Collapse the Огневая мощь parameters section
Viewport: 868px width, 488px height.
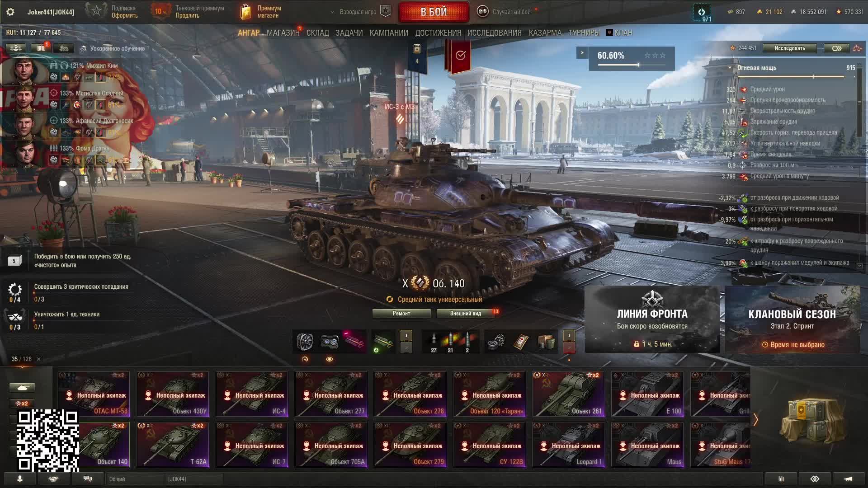click(x=730, y=68)
